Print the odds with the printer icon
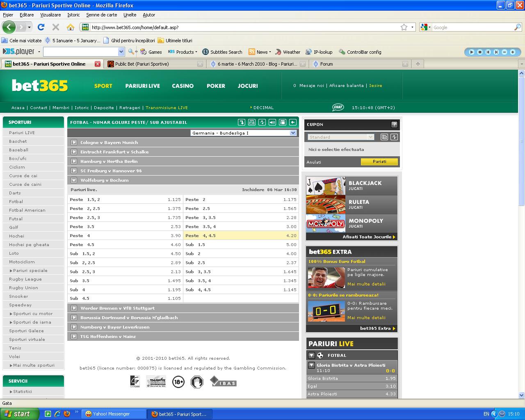Screen dimensions: 525x420 coord(252,122)
